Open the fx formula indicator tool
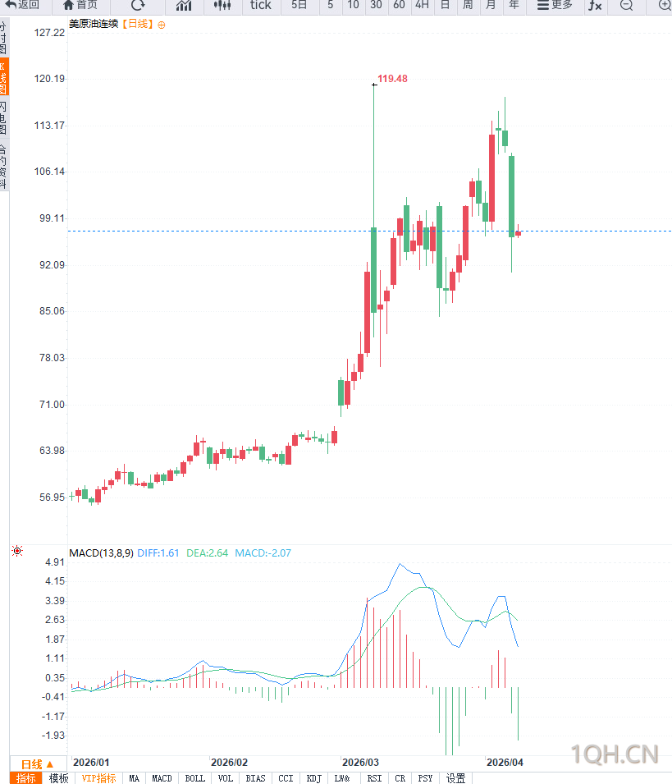This screenshot has height=784, width=672. click(x=595, y=5)
